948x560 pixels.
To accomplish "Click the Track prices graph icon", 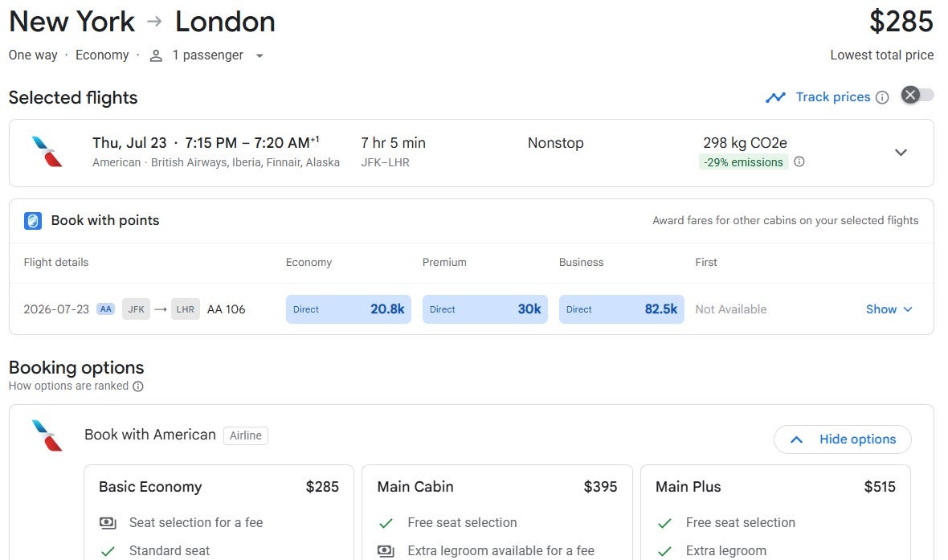I will coord(775,97).
